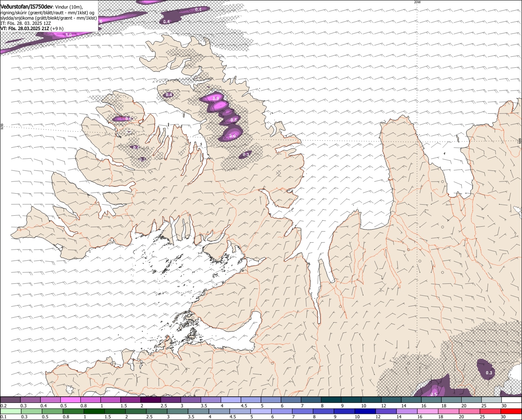
Task: Click the upper legend swatch between 2 and 2.5
Action: (x=150, y=400)
